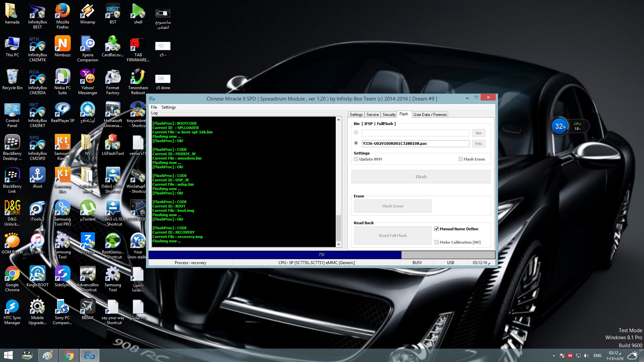Viewport: 644px width, 362px height.
Task: Open the BBSAK desktop icon
Action: tap(88, 309)
